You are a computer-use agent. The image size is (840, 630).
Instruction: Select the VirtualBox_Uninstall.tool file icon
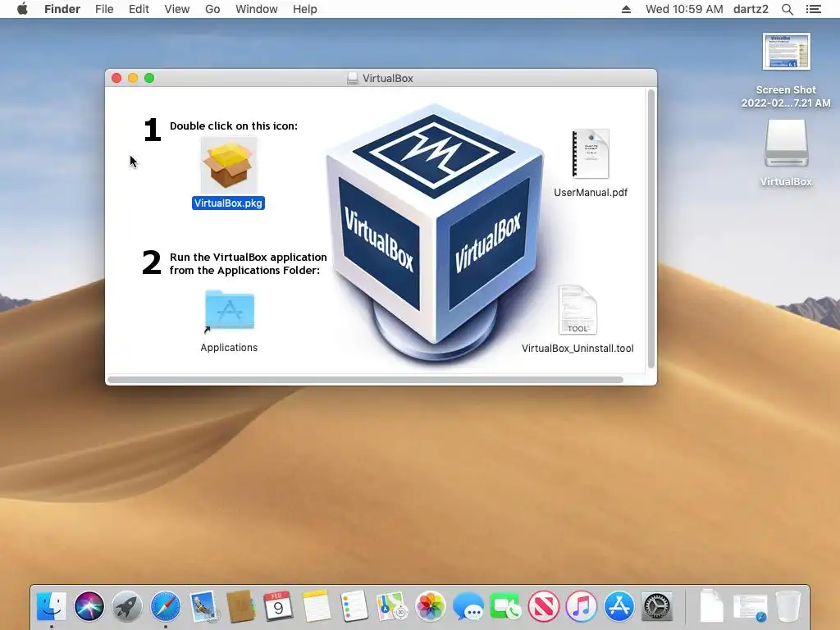(x=577, y=310)
